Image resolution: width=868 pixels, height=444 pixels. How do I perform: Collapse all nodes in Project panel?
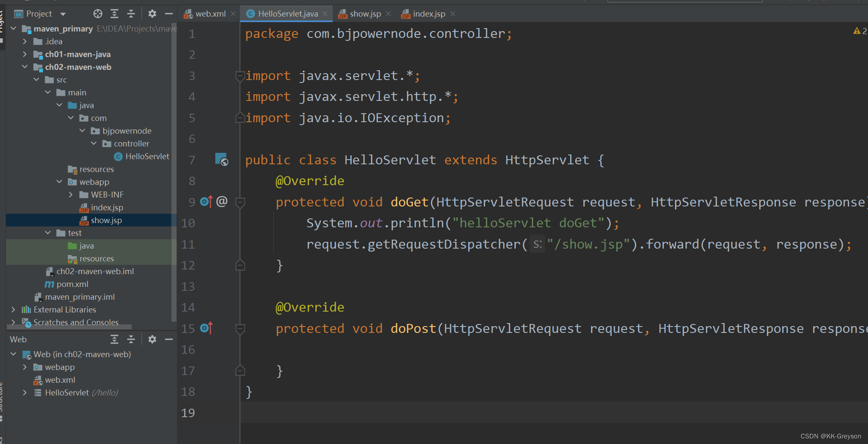tap(131, 14)
